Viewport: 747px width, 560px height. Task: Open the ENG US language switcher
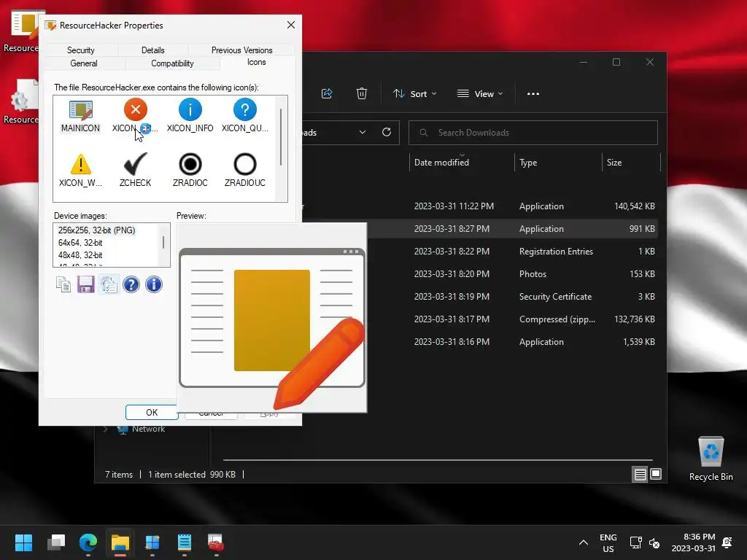(608, 542)
